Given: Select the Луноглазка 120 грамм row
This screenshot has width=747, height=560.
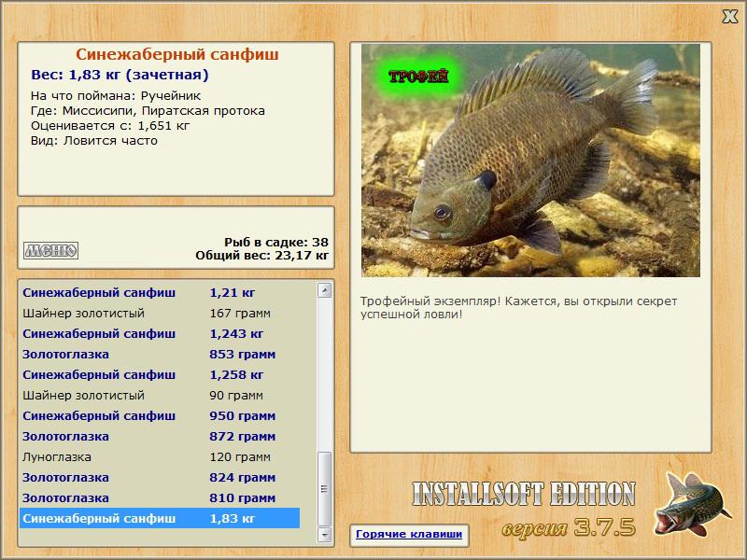Looking at the screenshot, I should coord(160,456).
